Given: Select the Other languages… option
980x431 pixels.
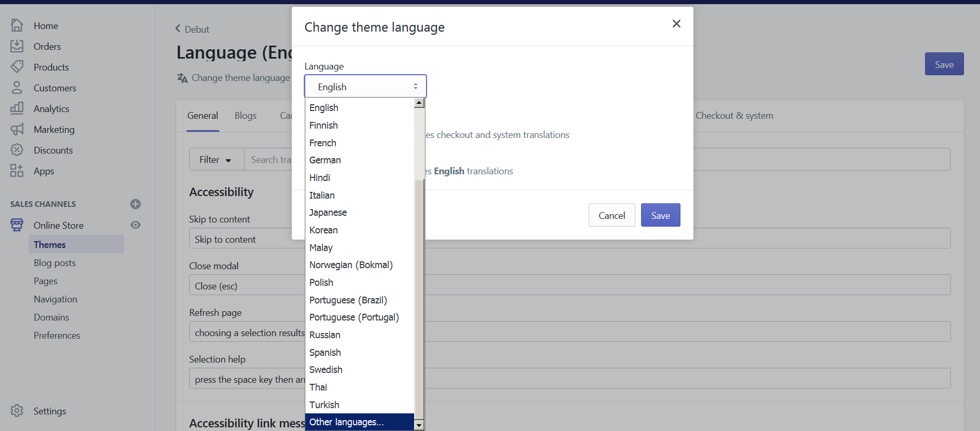Looking at the screenshot, I should (x=346, y=422).
